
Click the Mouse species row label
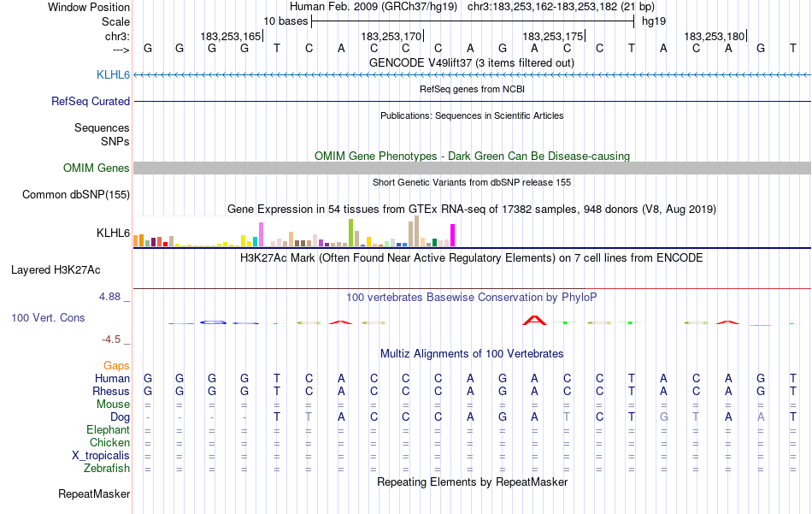point(113,405)
